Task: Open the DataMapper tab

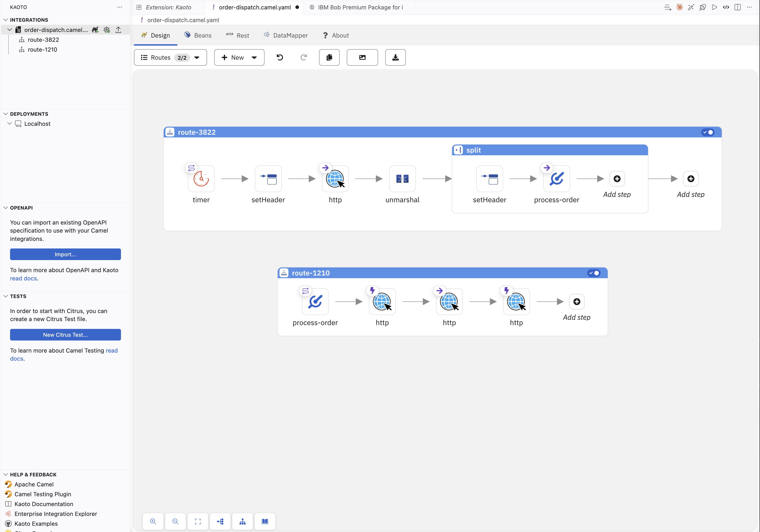Action: (x=286, y=35)
